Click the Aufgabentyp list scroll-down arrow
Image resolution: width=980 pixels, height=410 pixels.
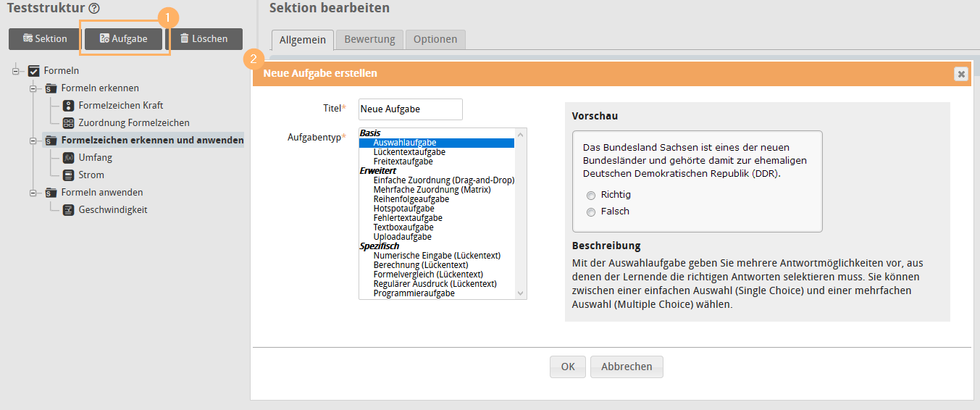(520, 293)
